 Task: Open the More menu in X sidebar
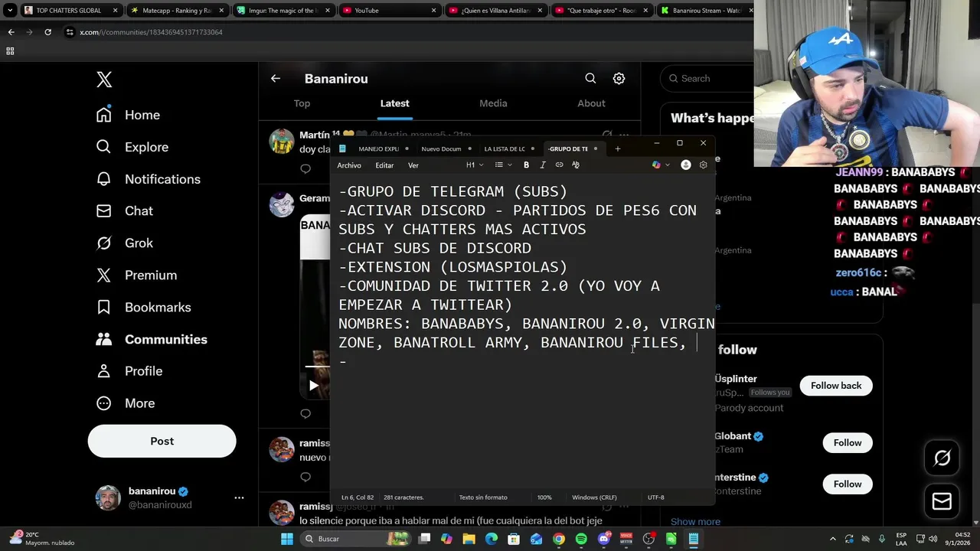click(x=125, y=403)
